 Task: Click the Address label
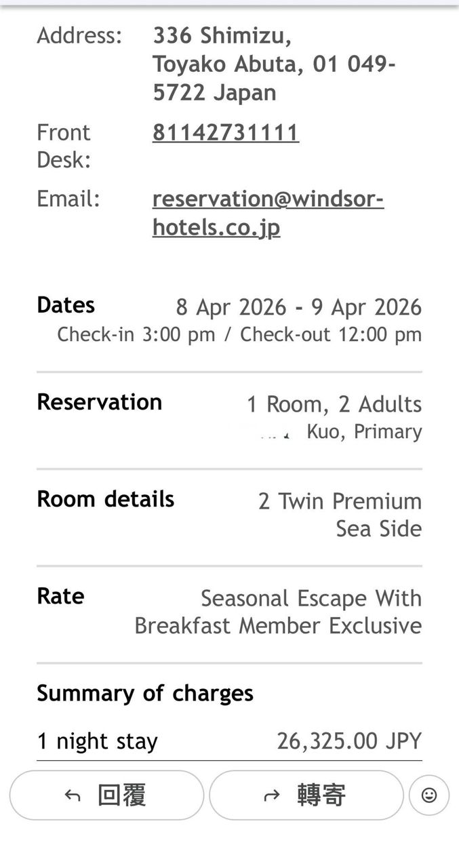pyautogui.click(x=79, y=35)
